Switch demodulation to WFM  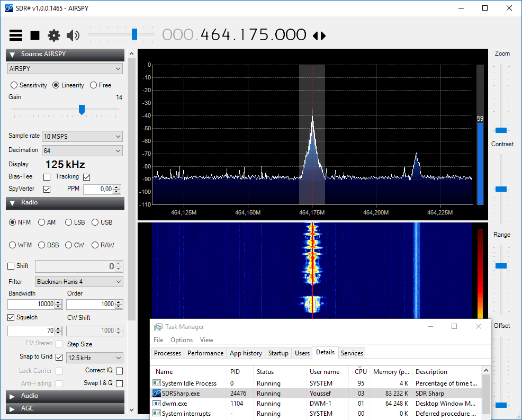(x=12, y=245)
